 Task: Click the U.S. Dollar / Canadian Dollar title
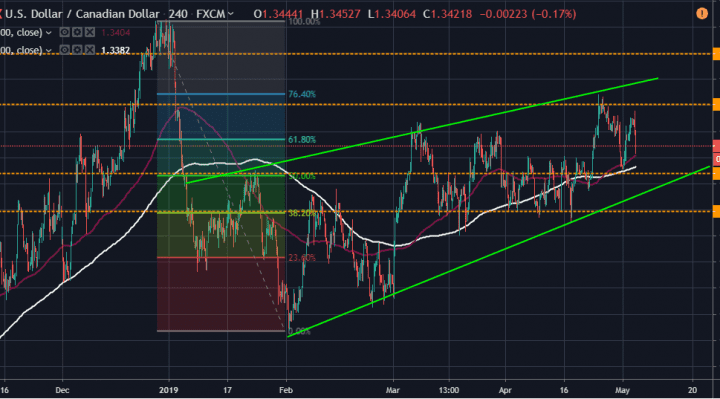(x=82, y=14)
